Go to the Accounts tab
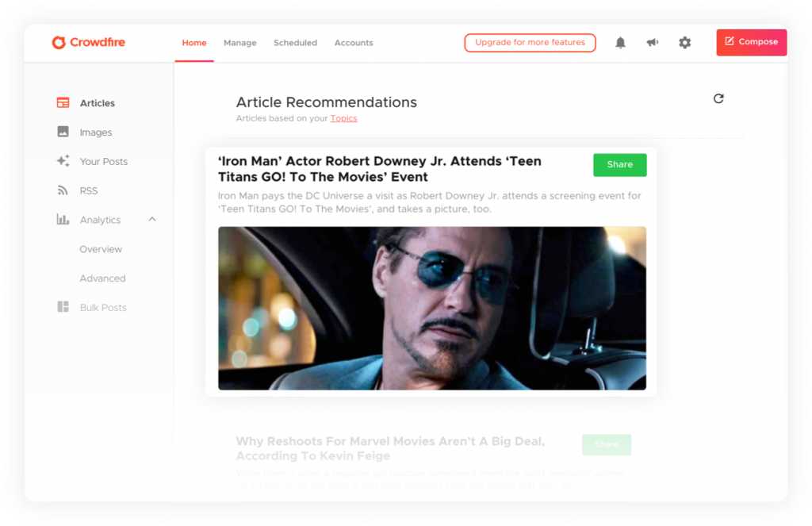Screen dimensions: 812x526 (x=354, y=43)
